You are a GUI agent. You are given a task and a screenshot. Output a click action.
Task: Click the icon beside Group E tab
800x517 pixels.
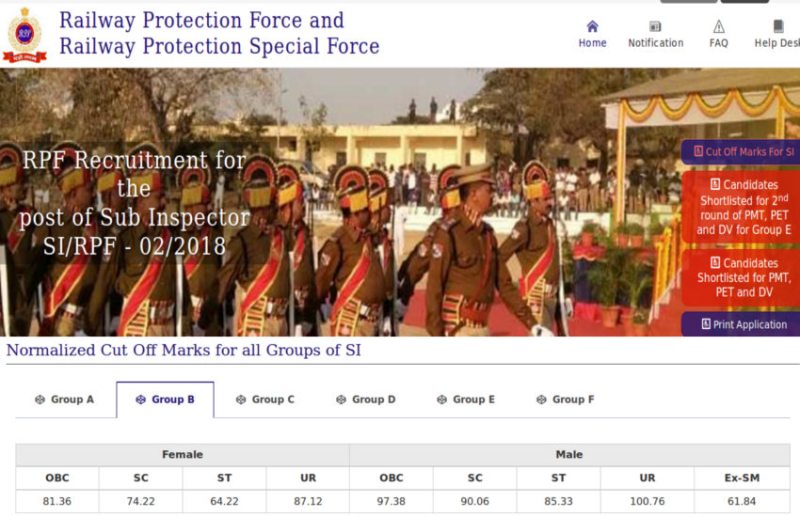(442, 400)
